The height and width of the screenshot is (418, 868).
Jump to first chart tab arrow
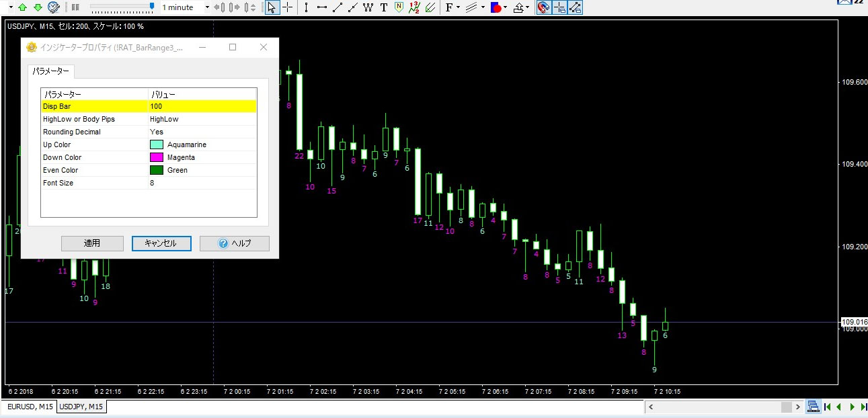click(x=827, y=407)
